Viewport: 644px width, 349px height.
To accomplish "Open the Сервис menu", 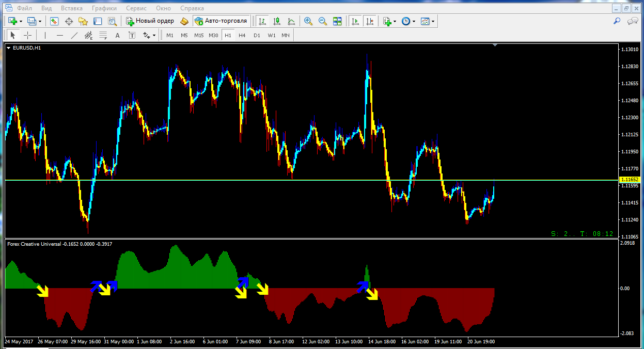I will [136, 8].
